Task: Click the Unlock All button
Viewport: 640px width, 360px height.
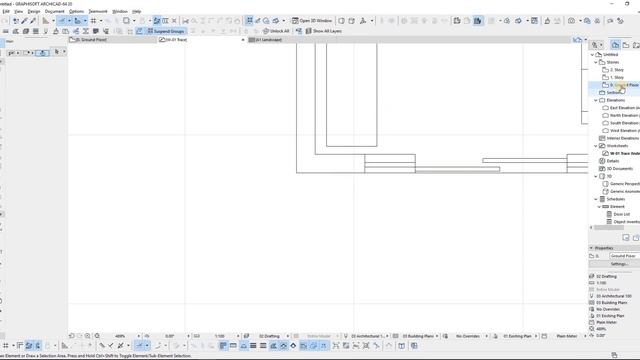Action: click(x=276, y=31)
